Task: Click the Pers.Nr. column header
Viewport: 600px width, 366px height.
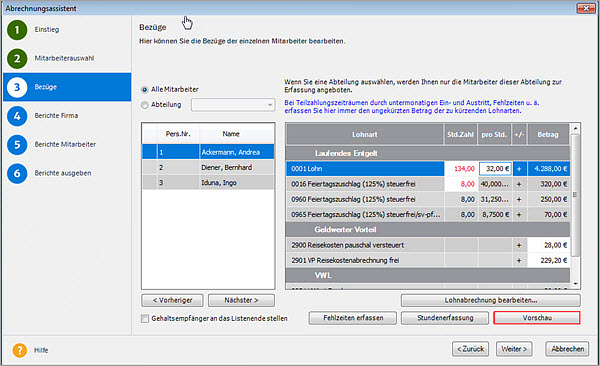Action: coord(178,134)
